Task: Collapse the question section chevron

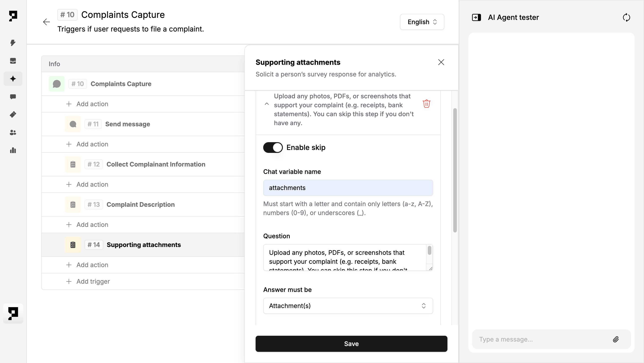Action: pyautogui.click(x=267, y=104)
